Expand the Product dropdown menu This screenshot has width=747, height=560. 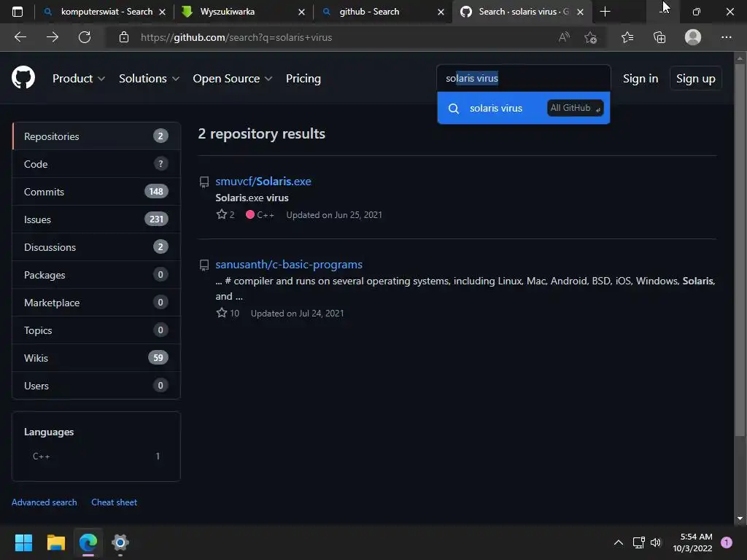click(x=79, y=79)
